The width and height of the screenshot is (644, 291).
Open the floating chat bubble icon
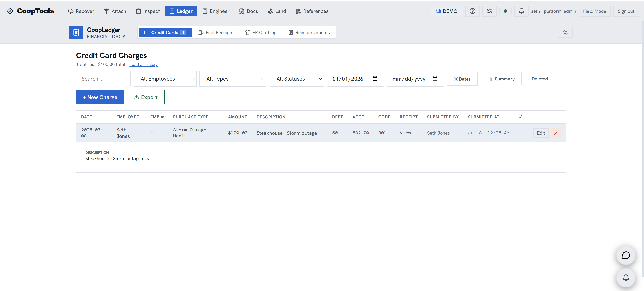click(626, 255)
